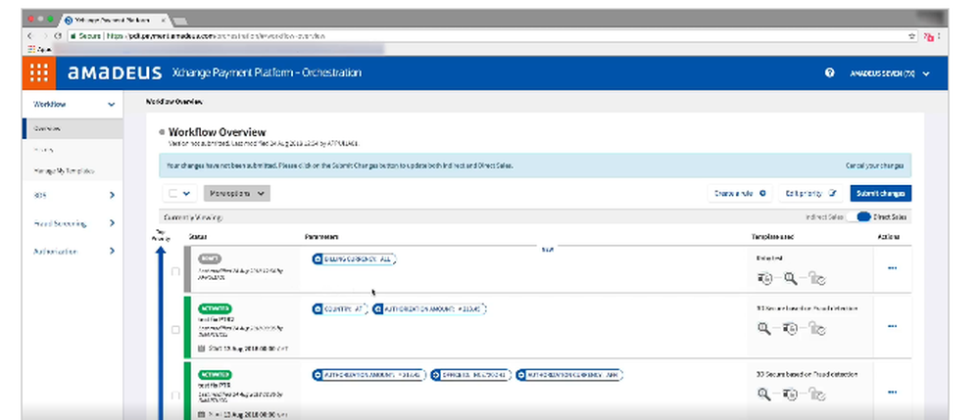Image resolution: width=980 pixels, height=420 pixels.
Task: Click the middle workflow icon in the Country AT row
Action: click(x=791, y=328)
